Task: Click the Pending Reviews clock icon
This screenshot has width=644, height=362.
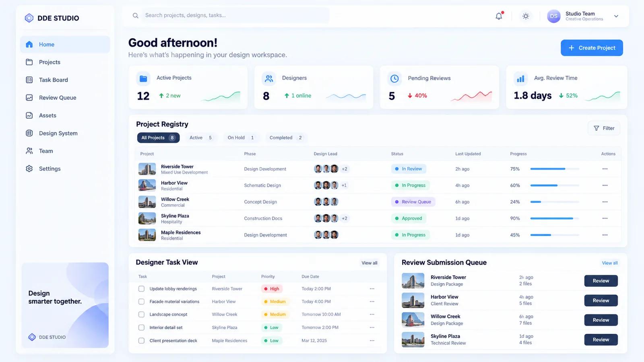Action: [x=394, y=78]
